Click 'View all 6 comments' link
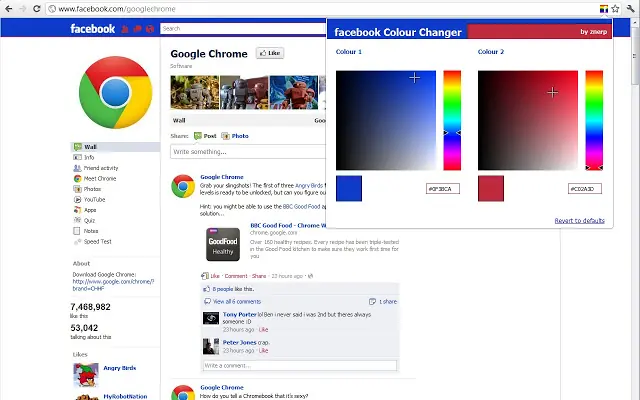The height and width of the screenshot is (400, 640). [x=237, y=302]
